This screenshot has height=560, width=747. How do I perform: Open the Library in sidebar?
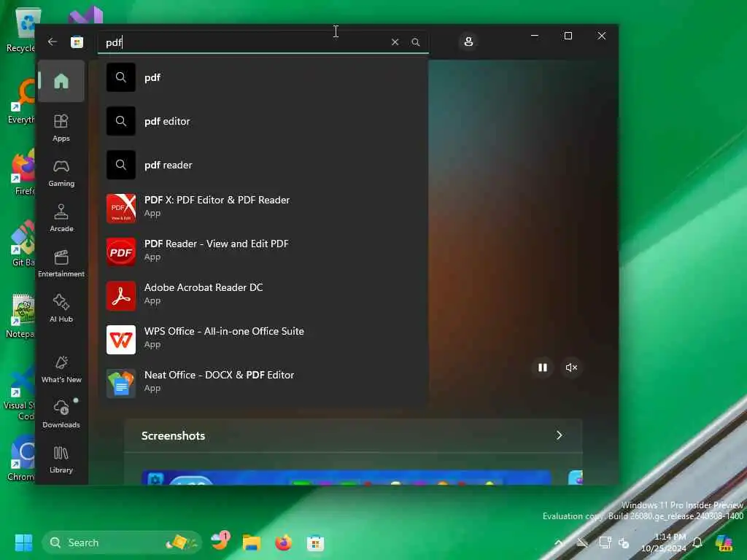(x=61, y=459)
